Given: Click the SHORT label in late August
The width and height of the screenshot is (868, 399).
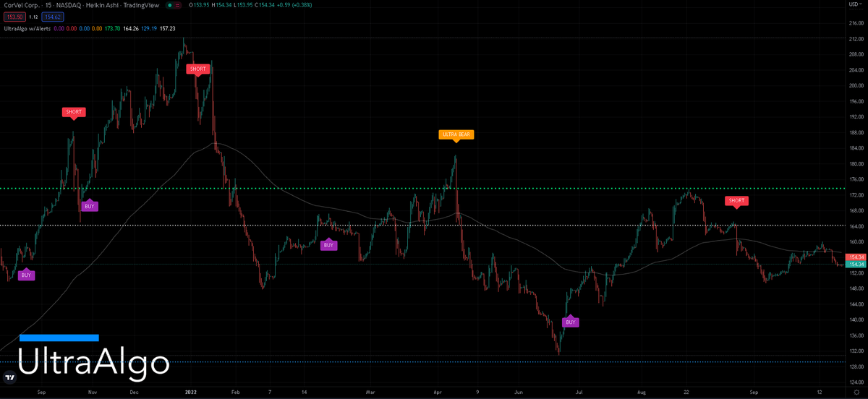Looking at the screenshot, I should pos(736,200).
